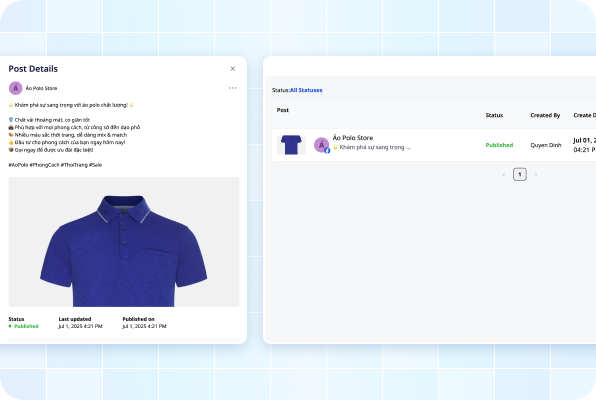The height and width of the screenshot is (400, 596).
Task: Click the Post column header
Action: click(282, 110)
